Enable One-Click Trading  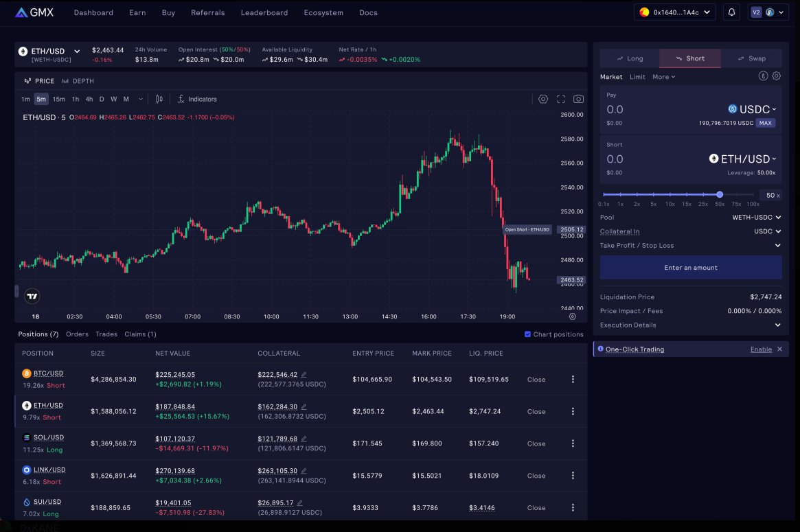point(761,349)
